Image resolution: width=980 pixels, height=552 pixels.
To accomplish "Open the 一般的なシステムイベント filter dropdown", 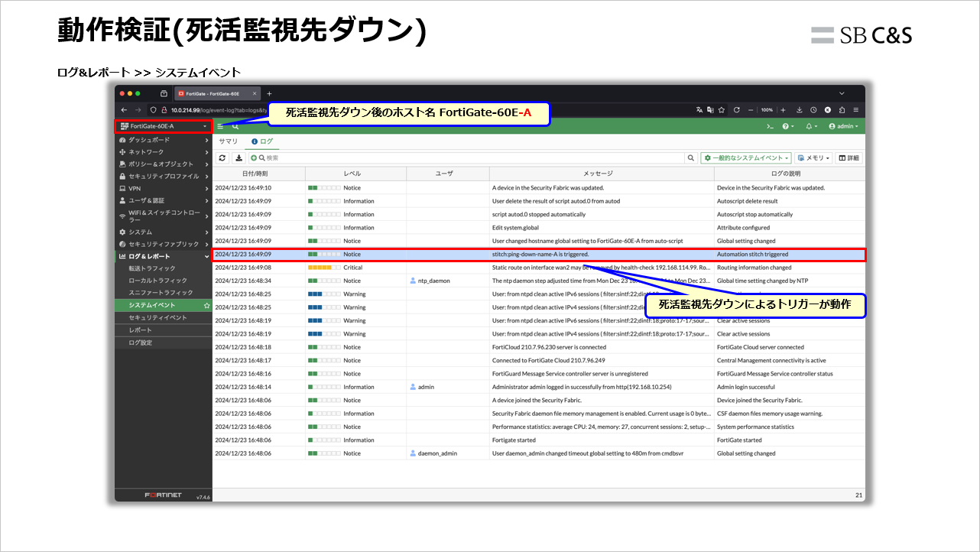I will [x=746, y=157].
